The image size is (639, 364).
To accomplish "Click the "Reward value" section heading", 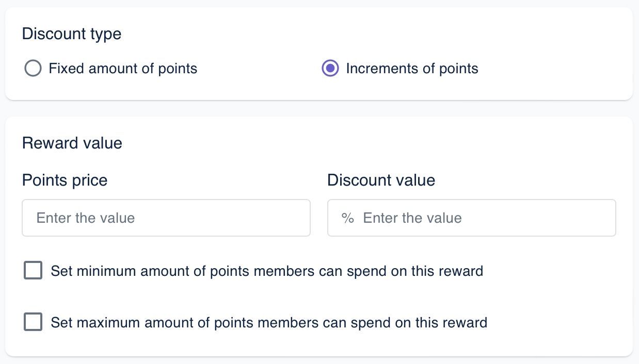I will click(x=72, y=143).
